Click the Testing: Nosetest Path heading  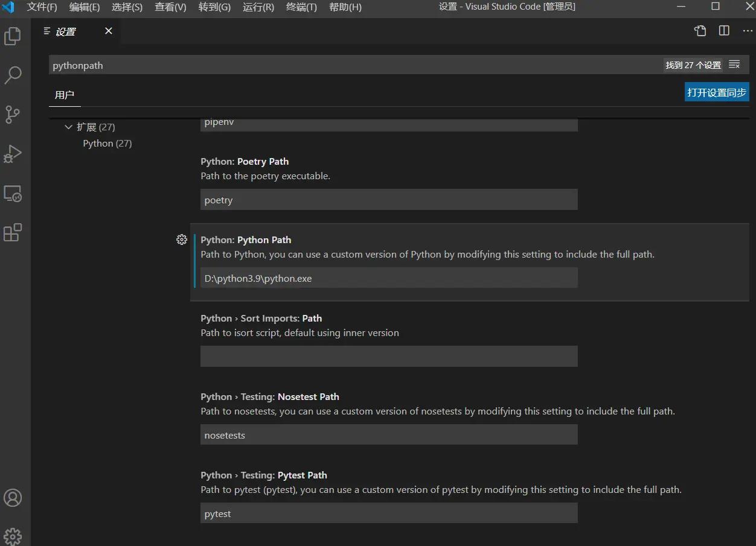pyautogui.click(x=270, y=396)
